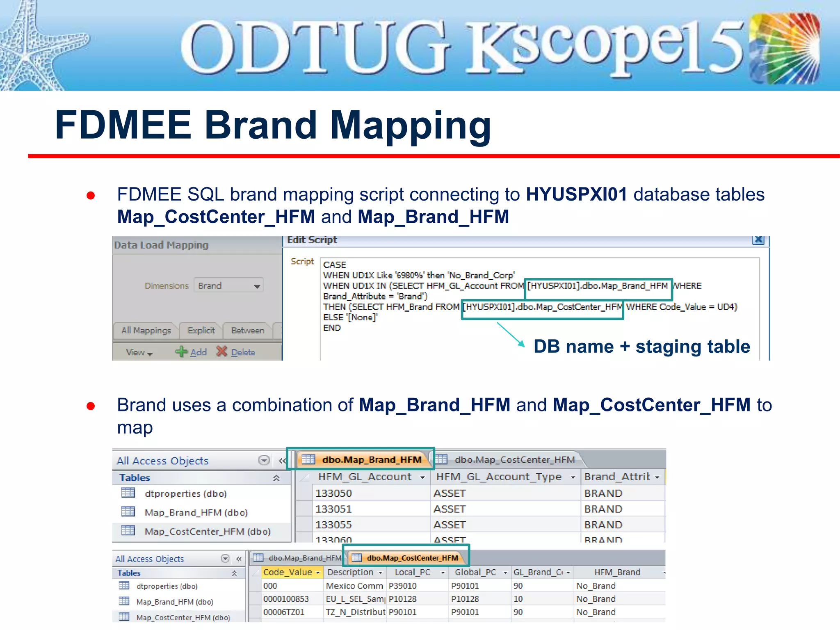
Task: Collapse the upper navigation pane with the double chevron
Action: point(282,461)
